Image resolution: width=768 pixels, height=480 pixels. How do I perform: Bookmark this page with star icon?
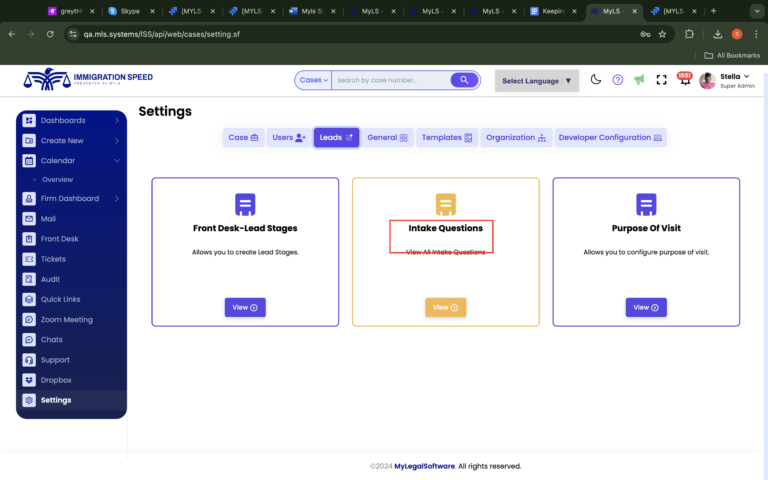click(662, 33)
